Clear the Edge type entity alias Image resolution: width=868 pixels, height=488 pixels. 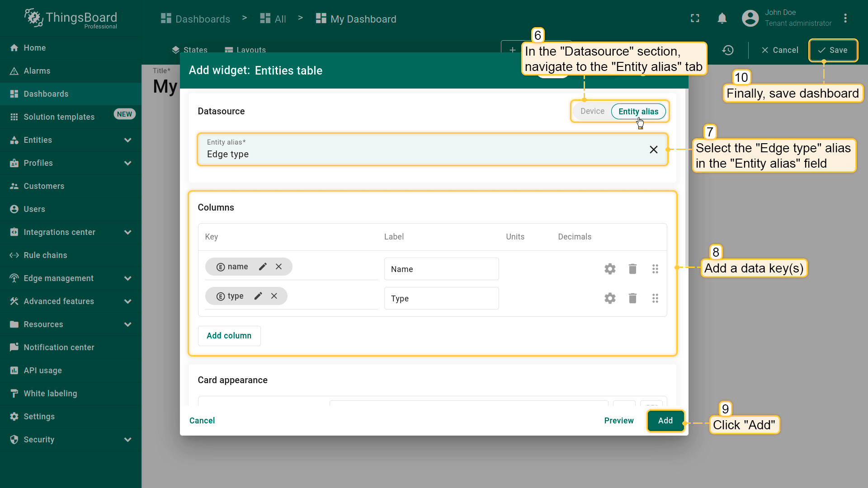(x=653, y=150)
